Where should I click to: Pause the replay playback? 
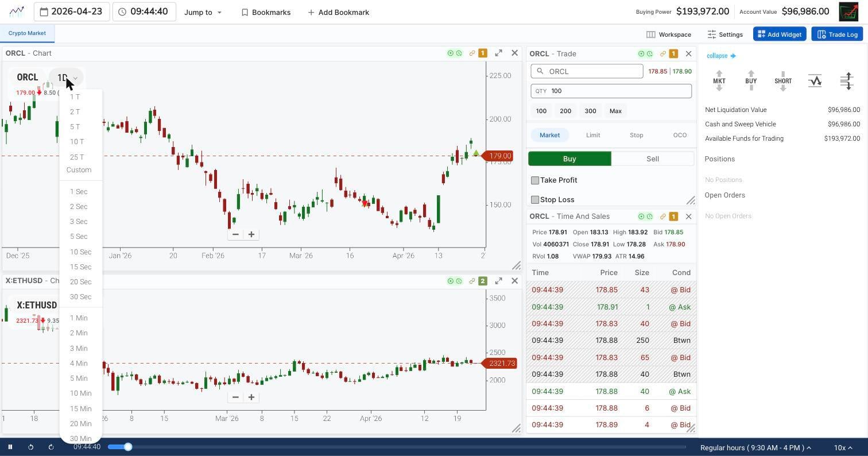pyautogui.click(x=10, y=447)
